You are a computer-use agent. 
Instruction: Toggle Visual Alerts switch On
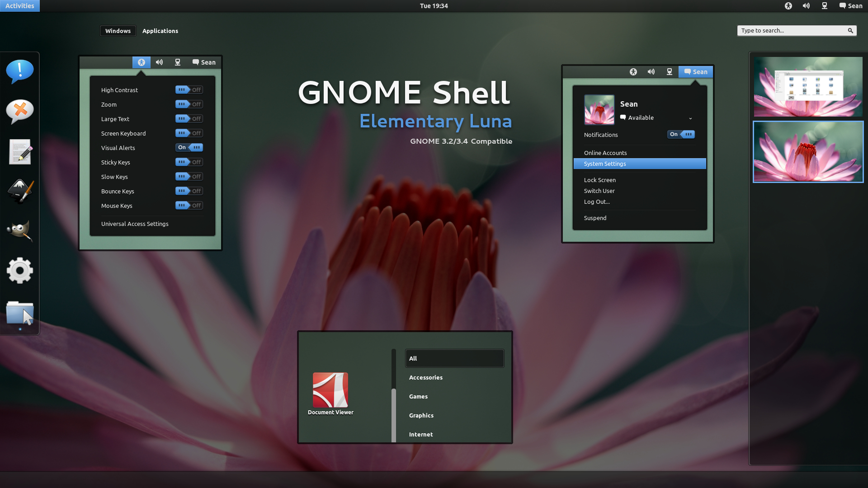pyautogui.click(x=189, y=147)
